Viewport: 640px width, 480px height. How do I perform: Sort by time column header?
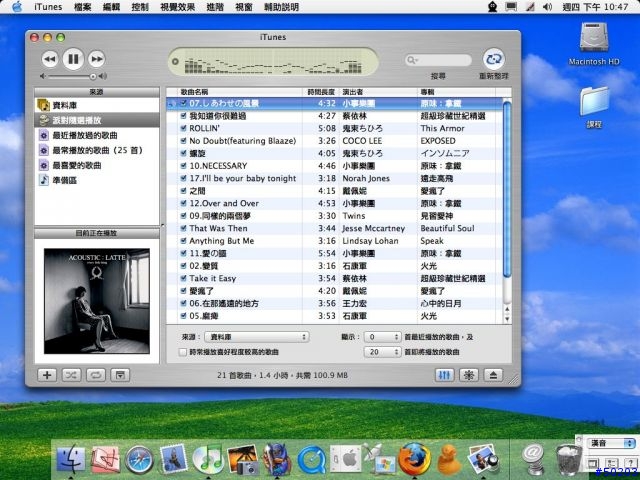point(321,92)
